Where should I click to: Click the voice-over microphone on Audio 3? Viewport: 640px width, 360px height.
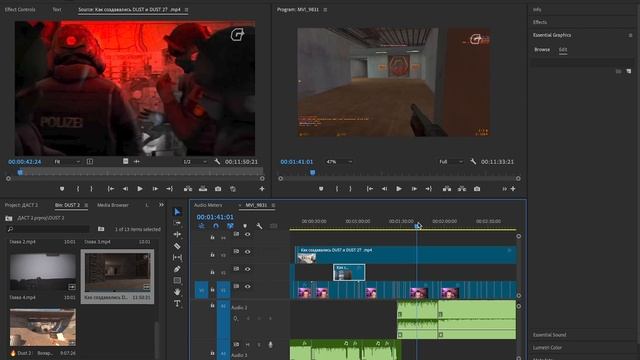pyautogui.click(x=270, y=345)
